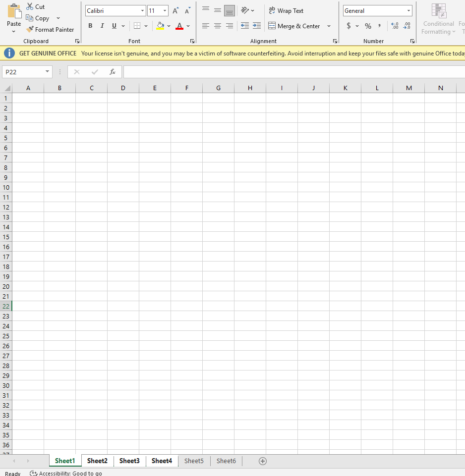This screenshot has height=476, width=465.
Task: Toggle Bold formatting
Action: 90,26
